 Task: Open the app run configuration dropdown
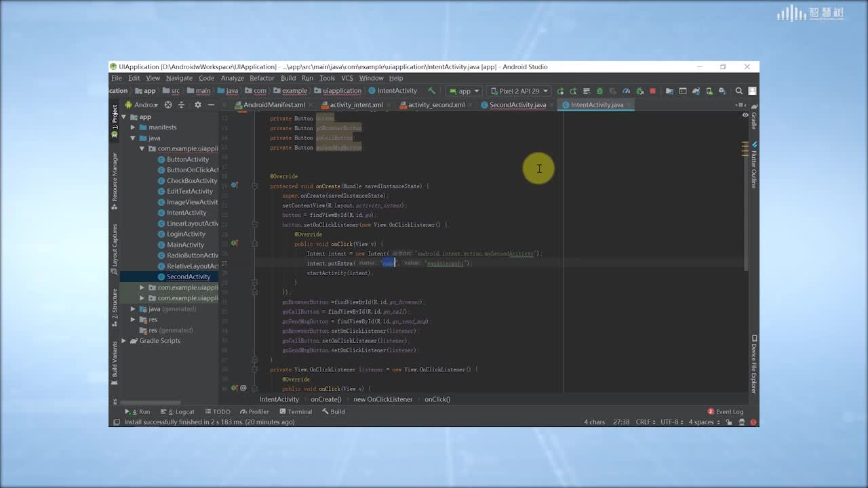465,91
